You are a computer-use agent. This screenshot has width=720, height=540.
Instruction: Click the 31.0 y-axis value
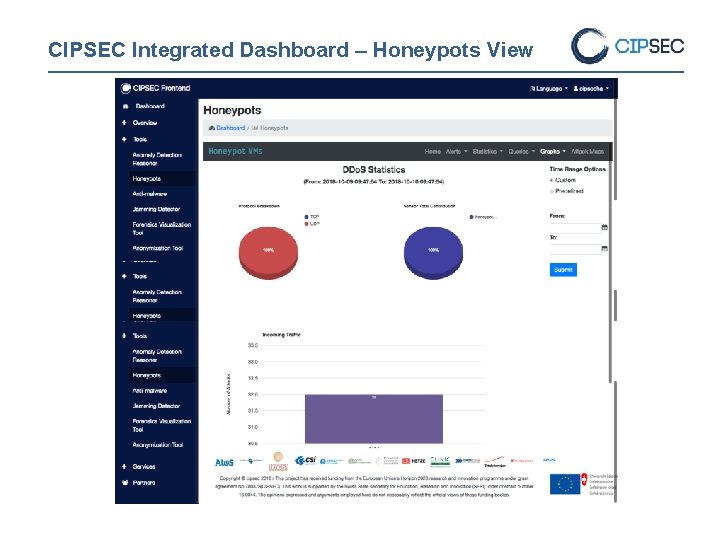point(253,427)
